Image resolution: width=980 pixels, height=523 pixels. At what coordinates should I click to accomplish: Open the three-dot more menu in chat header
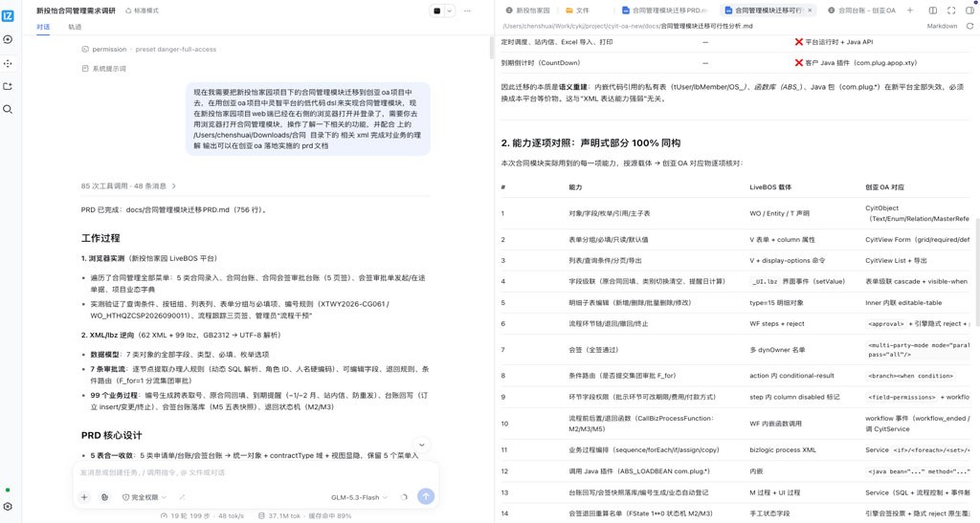(x=467, y=11)
